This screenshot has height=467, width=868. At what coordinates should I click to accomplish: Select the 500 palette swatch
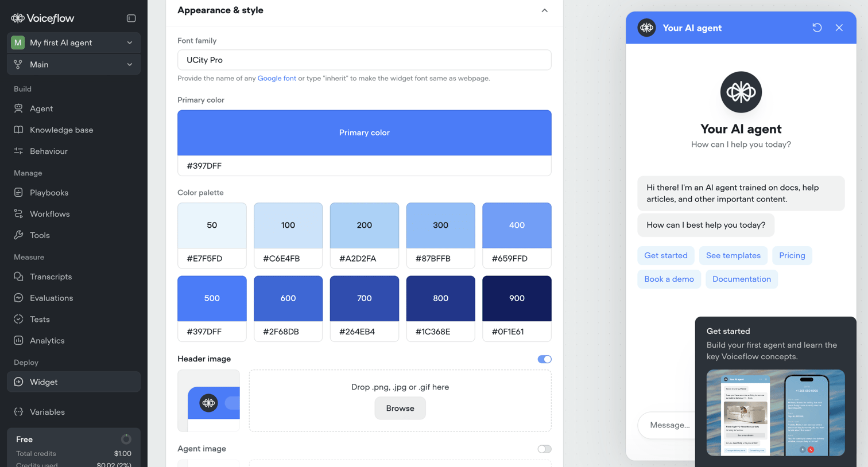[212, 298]
